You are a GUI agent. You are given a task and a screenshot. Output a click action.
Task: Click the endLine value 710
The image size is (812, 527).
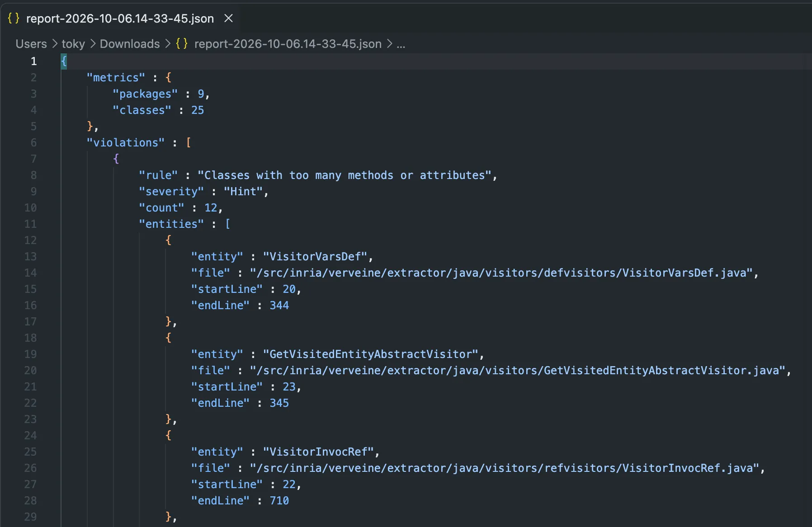click(x=279, y=500)
